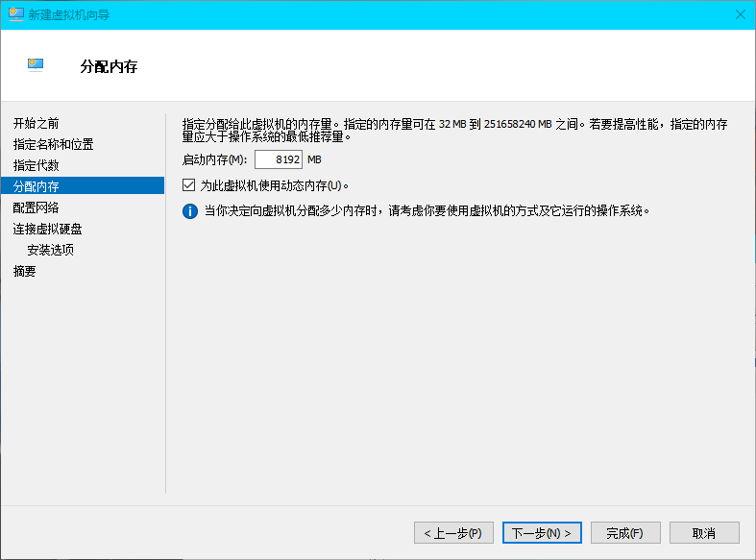
Task: Click the 为此虚拟机使用动态内存 label text
Action: tap(274, 185)
